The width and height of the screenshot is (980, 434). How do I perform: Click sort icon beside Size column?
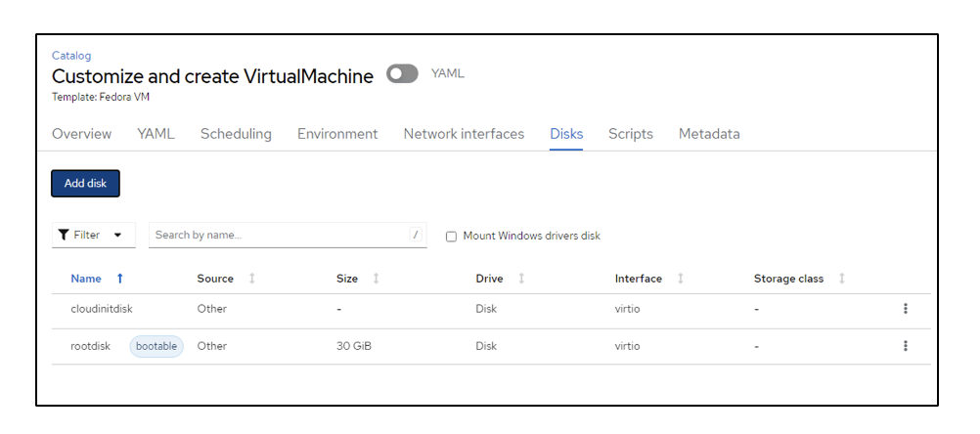pos(376,279)
